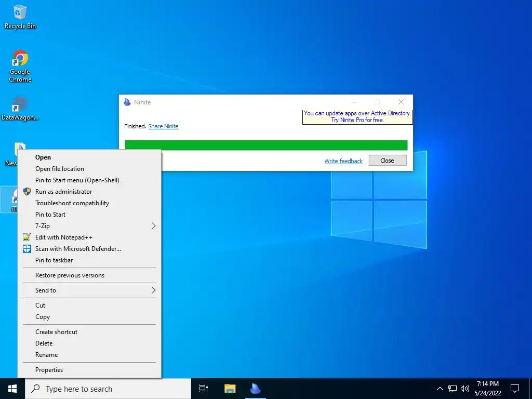Choose Cut in the context menu

pos(89,305)
